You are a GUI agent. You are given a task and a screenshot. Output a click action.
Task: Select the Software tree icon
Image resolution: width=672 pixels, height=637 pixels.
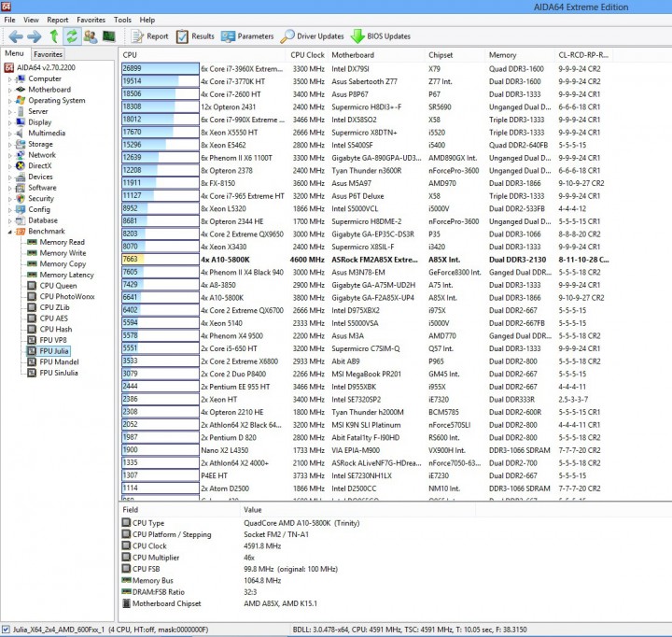click(21, 188)
